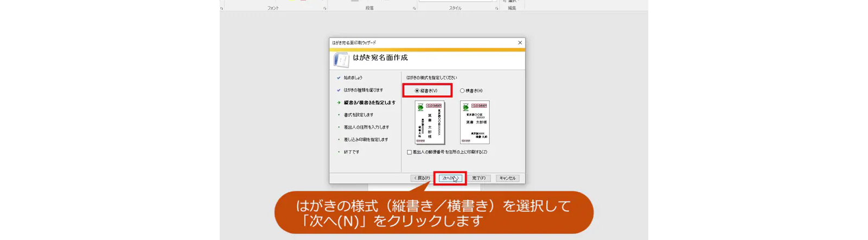The width and height of the screenshot is (868, 240).
Task: Open the 差し込み印刷を指定します step
Action: [366, 140]
